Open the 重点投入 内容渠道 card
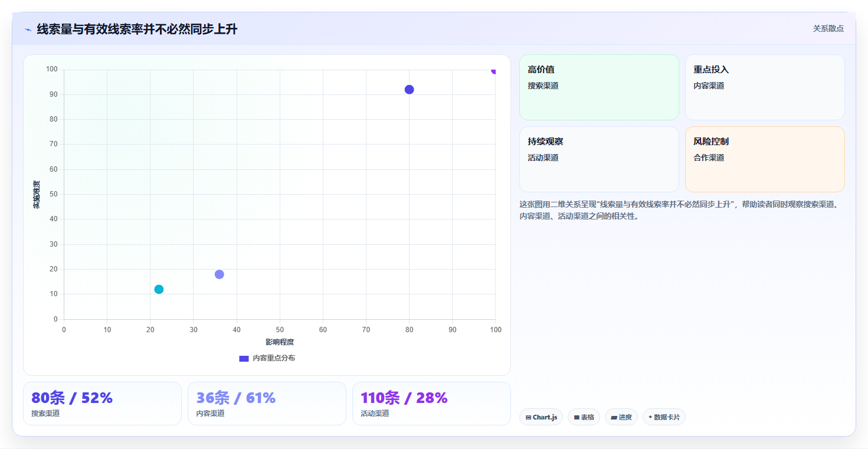This screenshot has width=868, height=449. tap(765, 87)
